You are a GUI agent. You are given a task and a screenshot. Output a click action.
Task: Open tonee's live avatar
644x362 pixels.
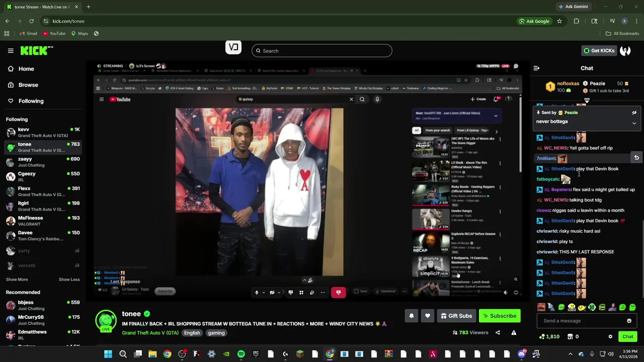[x=106, y=321]
